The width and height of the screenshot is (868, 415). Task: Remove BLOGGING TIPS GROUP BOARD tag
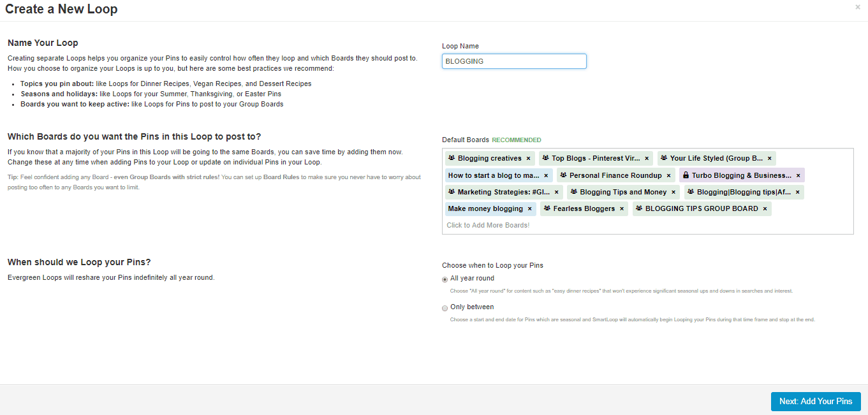pos(765,208)
